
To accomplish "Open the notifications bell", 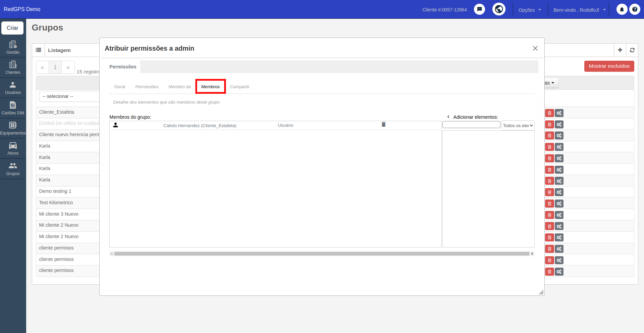I will [622, 9].
